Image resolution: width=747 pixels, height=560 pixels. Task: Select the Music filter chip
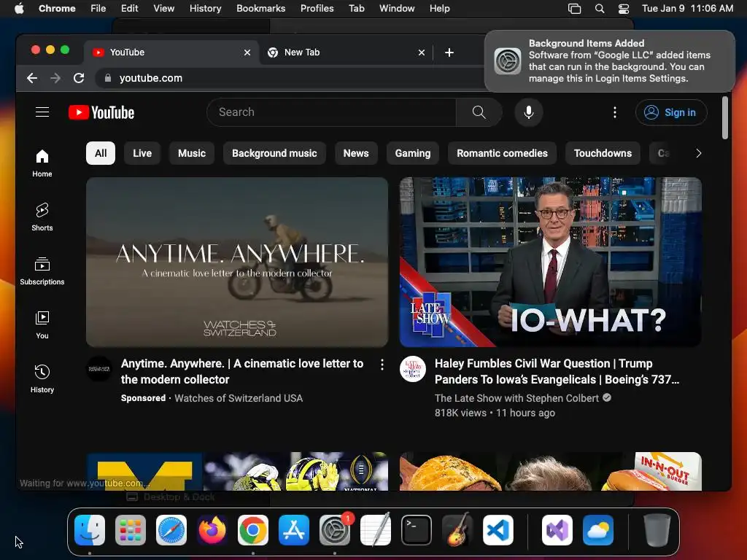(192, 153)
